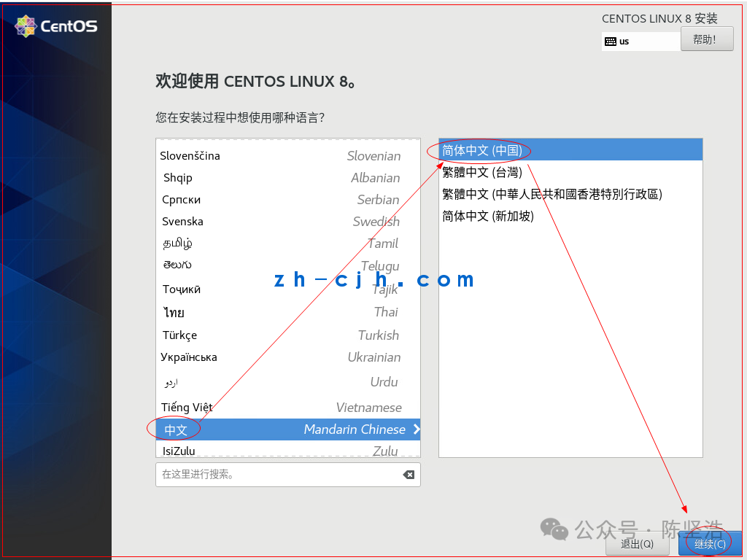This screenshot has height=560, width=747.
Task: Expand the Mandarin Chinese chevron arrow
Action: (x=417, y=429)
